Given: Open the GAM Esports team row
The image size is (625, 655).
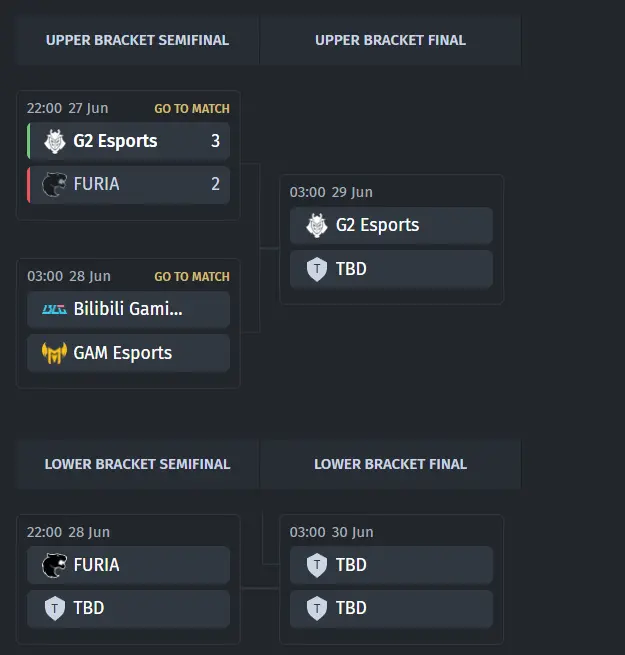Looking at the screenshot, I should pos(128,353).
